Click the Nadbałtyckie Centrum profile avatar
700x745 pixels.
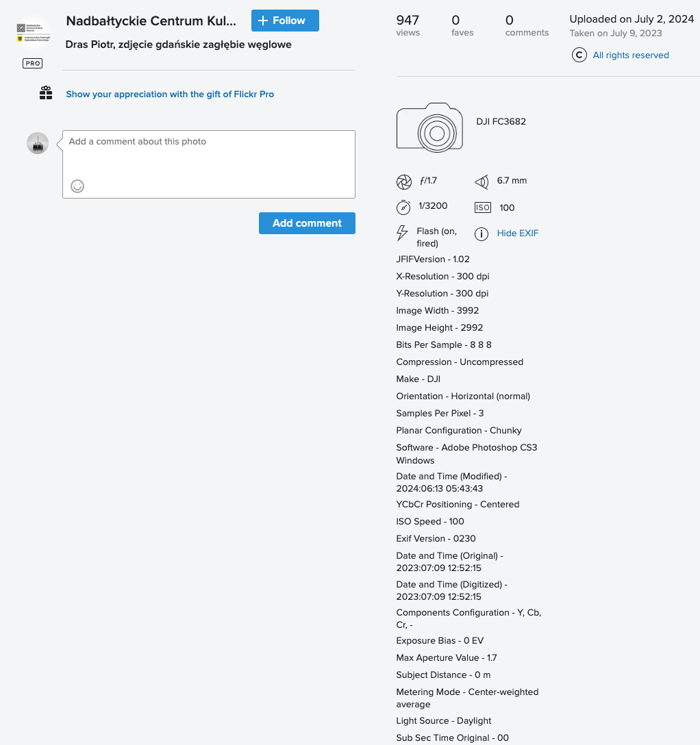tap(32, 32)
